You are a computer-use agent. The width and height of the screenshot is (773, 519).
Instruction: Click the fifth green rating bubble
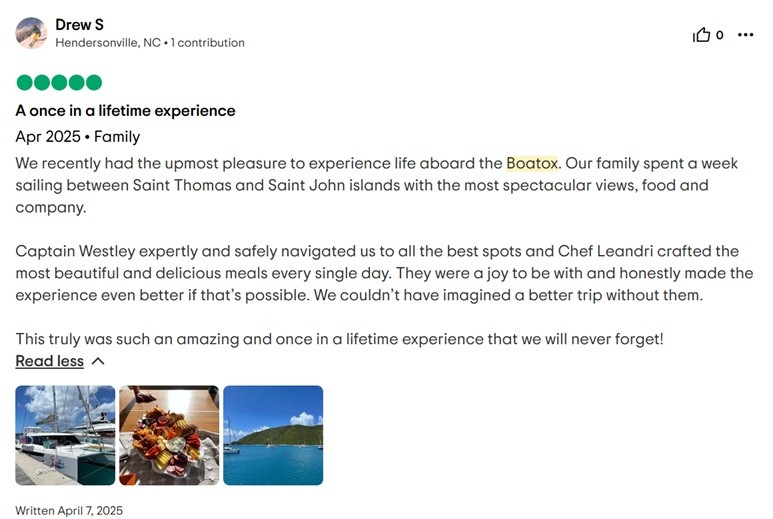tap(94, 82)
